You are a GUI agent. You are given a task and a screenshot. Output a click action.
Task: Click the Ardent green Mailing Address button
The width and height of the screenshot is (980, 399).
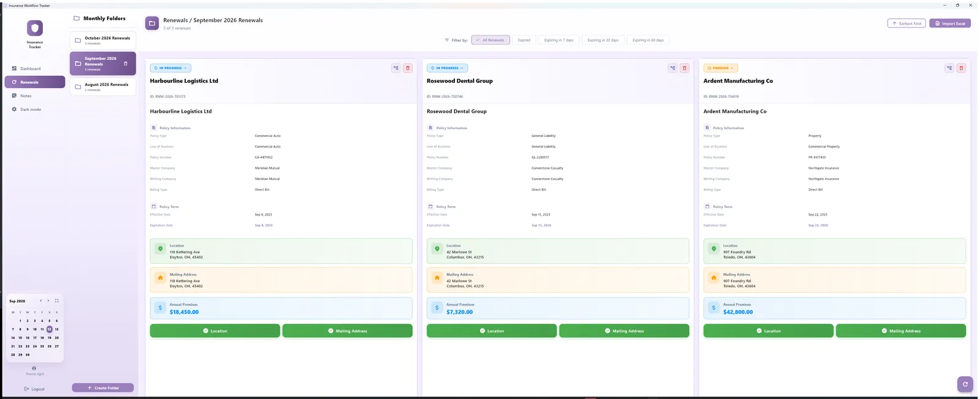click(901, 331)
